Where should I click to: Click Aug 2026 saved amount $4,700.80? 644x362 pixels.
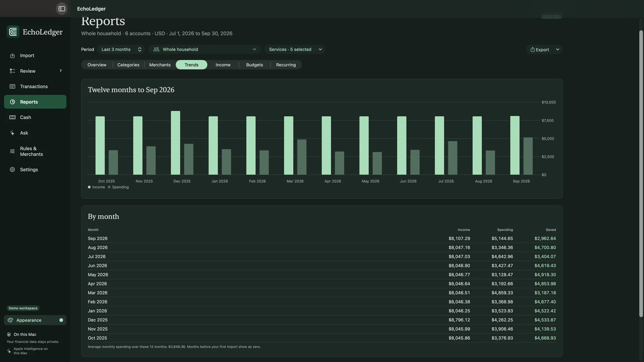coord(545,248)
